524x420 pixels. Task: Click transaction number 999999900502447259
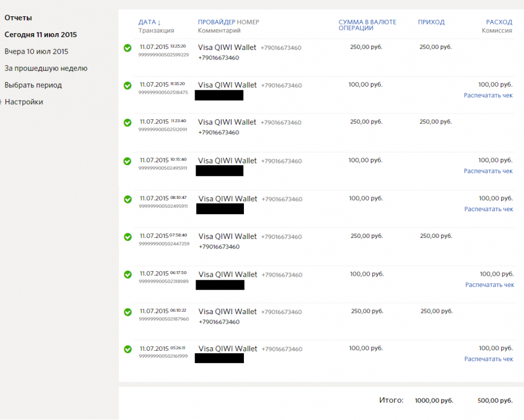coord(164,244)
